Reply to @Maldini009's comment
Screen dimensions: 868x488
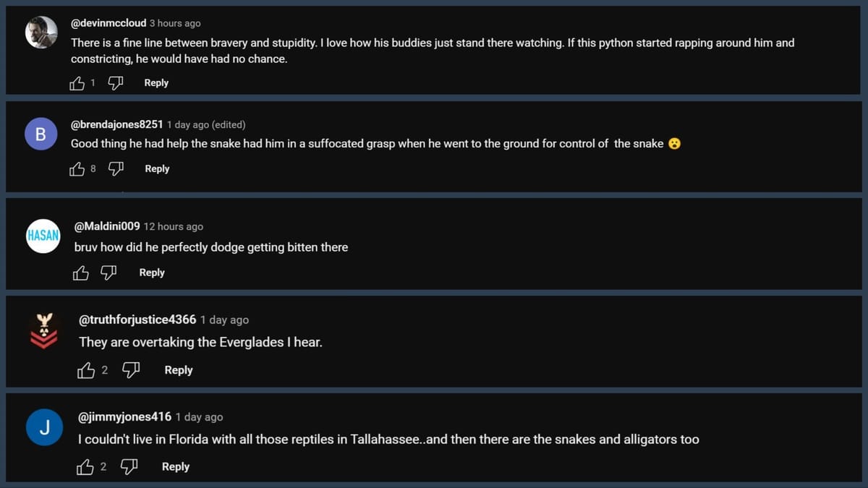[x=152, y=273]
